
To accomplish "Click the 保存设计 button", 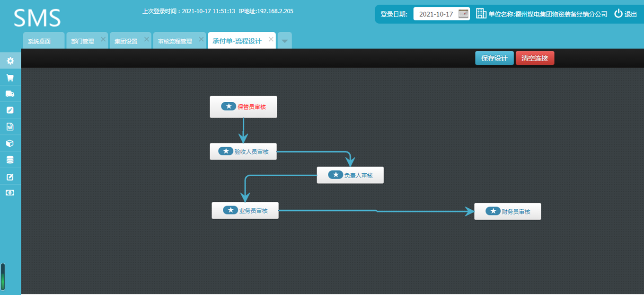I will pyautogui.click(x=494, y=58).
